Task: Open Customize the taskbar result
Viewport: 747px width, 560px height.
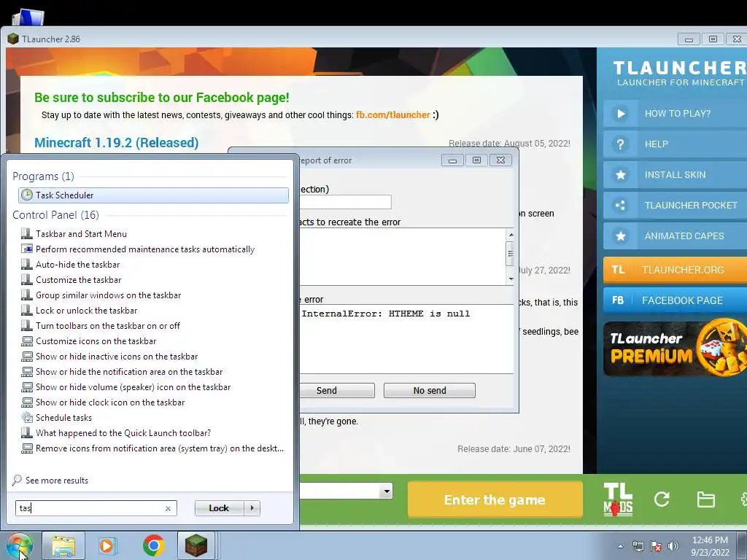Action: [78, 279]
